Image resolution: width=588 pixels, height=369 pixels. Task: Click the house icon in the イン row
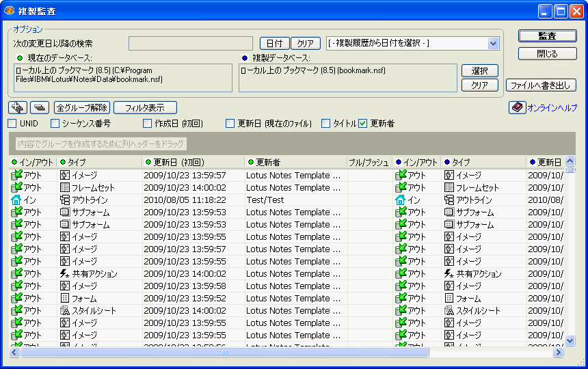(x=16, y=200)
